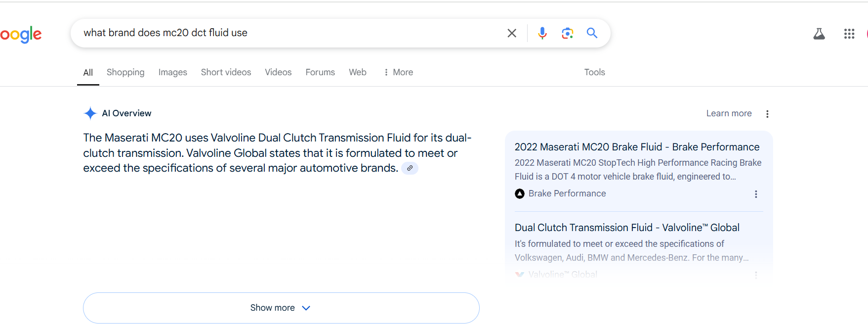The height and width of the screenshot is (330, 868).
Task: Open Brake Performance result options menu
Action: click(756, 194)
